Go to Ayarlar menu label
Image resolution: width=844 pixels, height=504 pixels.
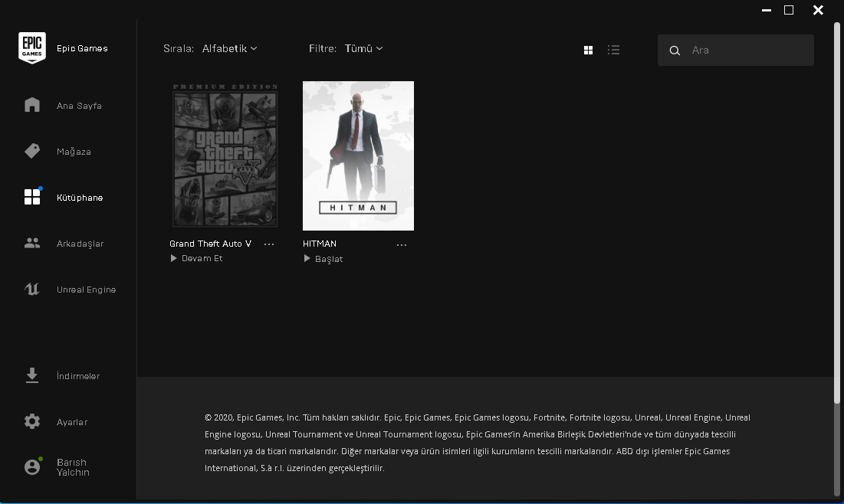tap(72, 422)
